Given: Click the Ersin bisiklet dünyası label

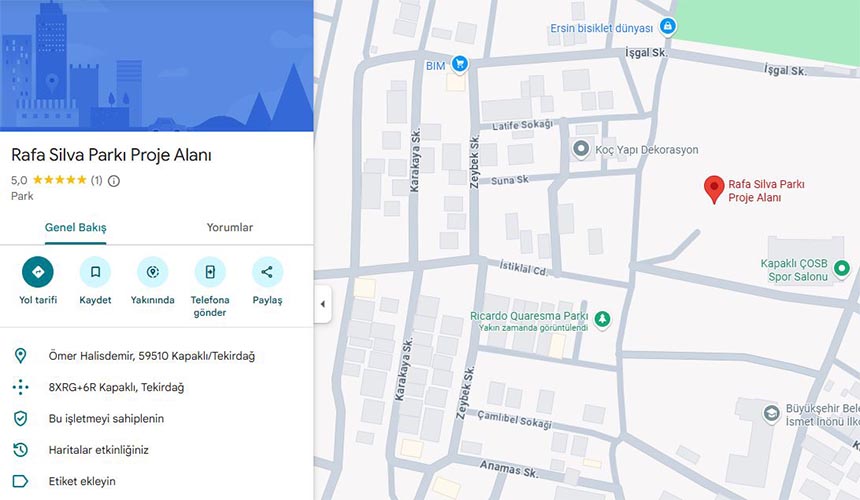Looking at the screenshot, I should pyautogui.click(x=602, y=28).
